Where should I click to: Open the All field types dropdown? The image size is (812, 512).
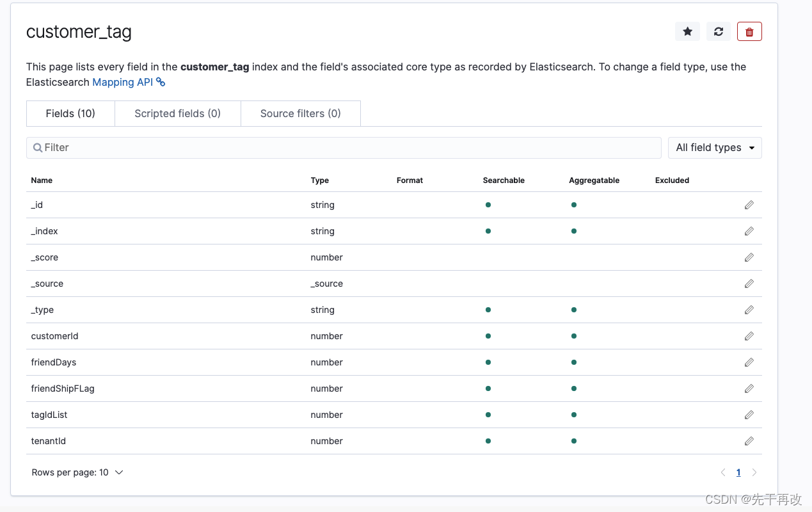[x=715, y=147]
